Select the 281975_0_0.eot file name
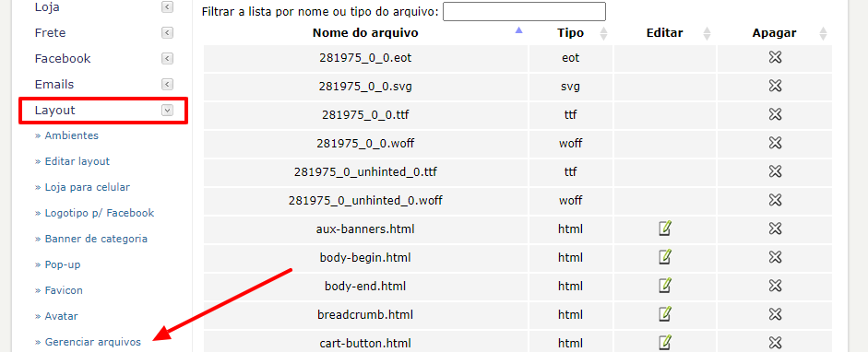Screen dimensions: 868x352 click(x=365, y=57)
